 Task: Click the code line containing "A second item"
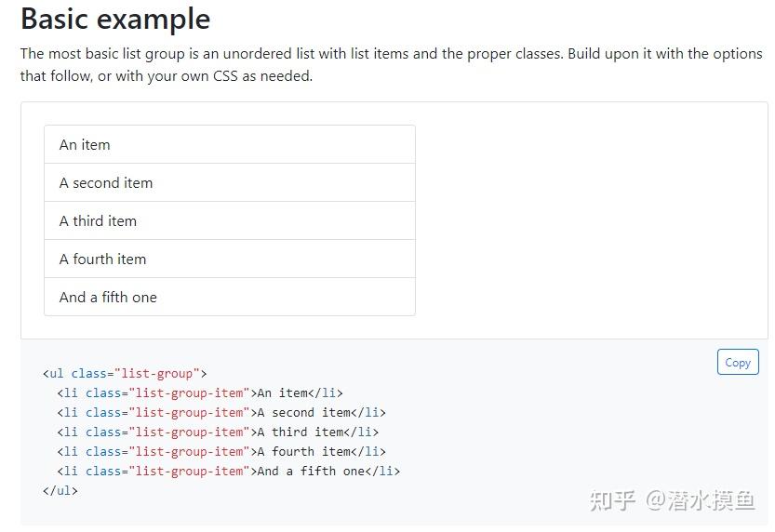220,412
